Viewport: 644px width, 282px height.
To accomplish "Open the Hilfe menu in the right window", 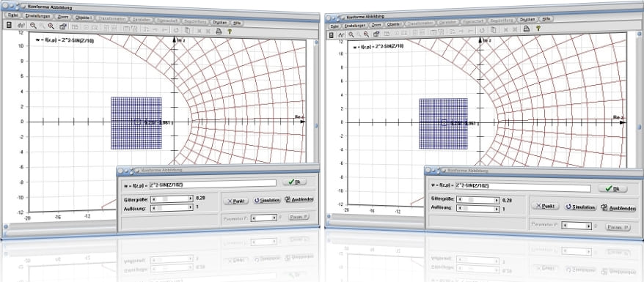I will 546,18.
